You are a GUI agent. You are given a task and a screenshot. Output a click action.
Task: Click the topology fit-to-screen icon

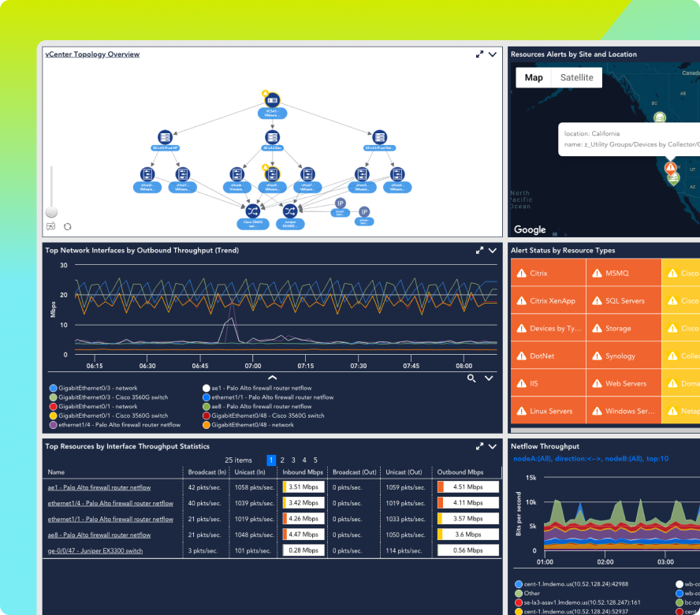(x=51, y=226)
